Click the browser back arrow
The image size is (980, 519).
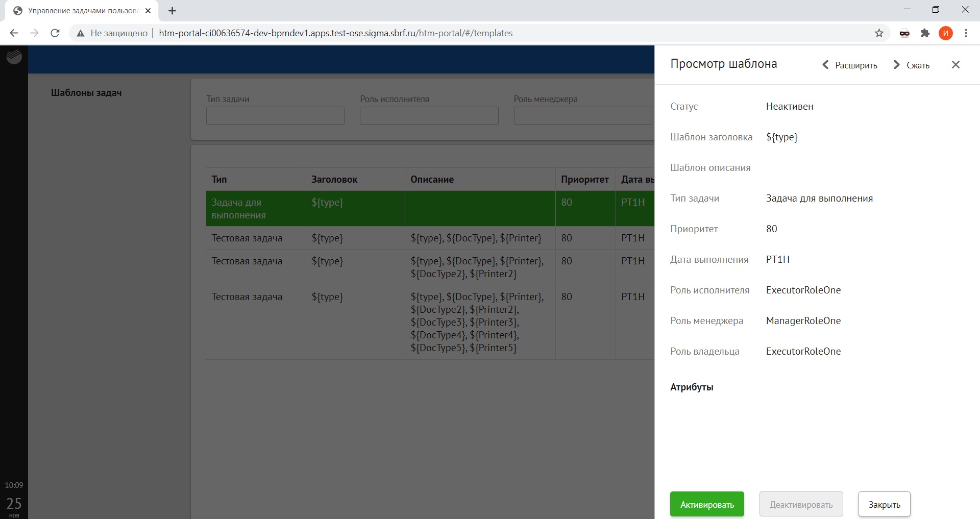pyautogui.click(x=14, y=33)
